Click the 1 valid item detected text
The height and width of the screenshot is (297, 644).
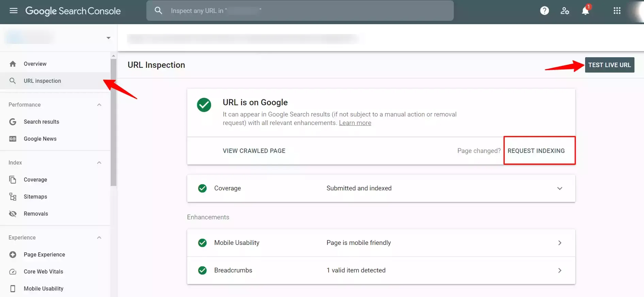coord(356,270)
